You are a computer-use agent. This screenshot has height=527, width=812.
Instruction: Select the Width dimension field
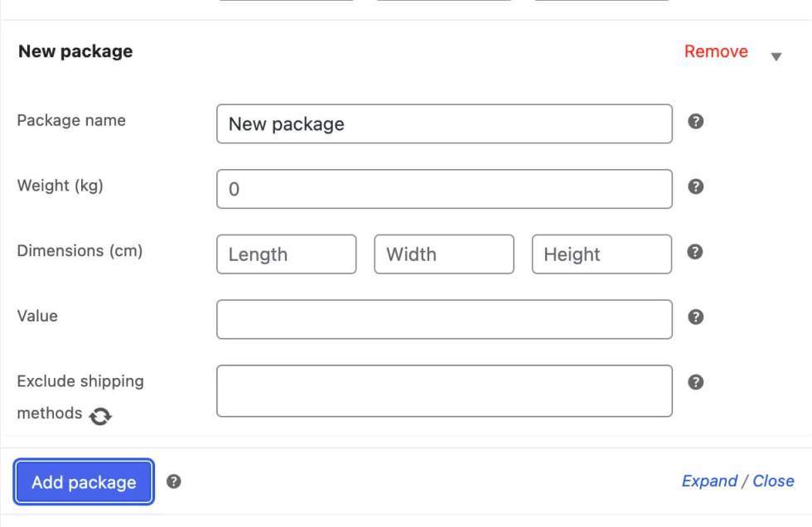pos(444,254)
